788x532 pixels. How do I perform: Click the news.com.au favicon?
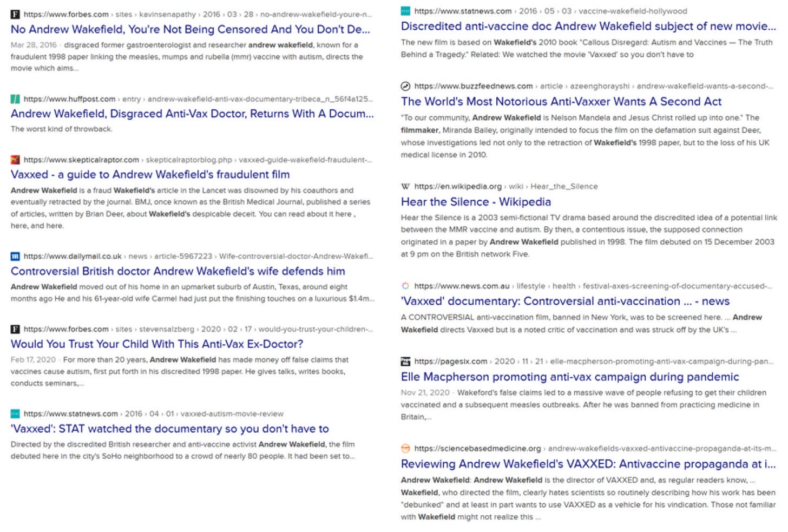[405, 286]
